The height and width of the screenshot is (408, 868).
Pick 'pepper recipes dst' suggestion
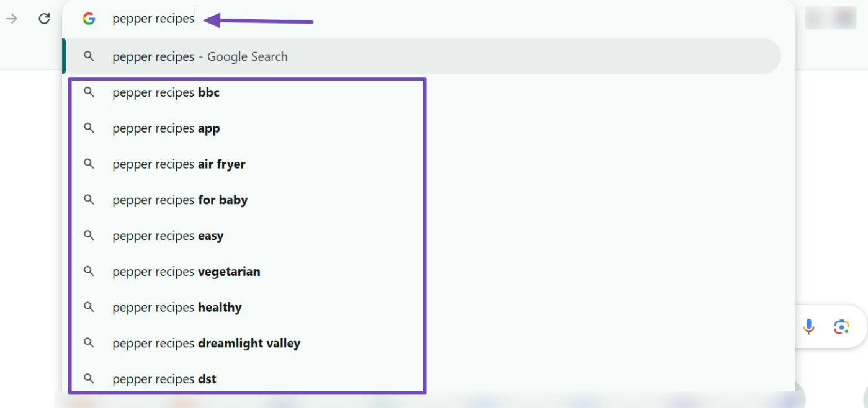tap(164, 379)
